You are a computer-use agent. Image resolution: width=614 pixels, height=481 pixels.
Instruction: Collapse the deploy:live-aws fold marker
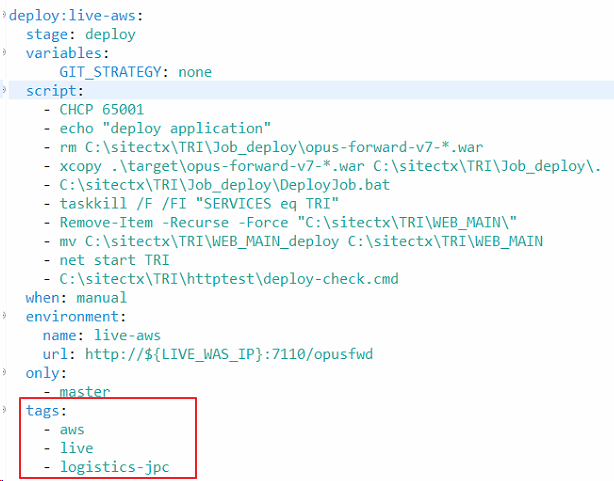coord(4,15)
